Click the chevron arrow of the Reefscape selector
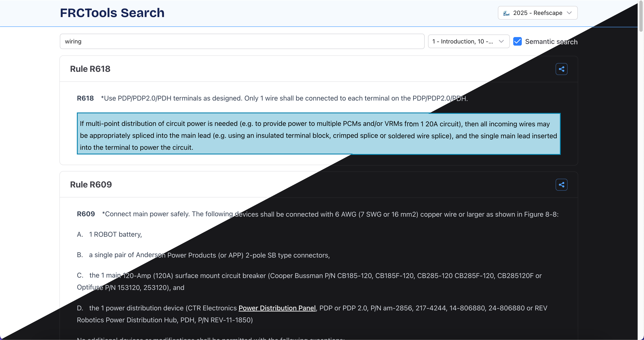Screen dimensions: 644x340 pos(569,13)
